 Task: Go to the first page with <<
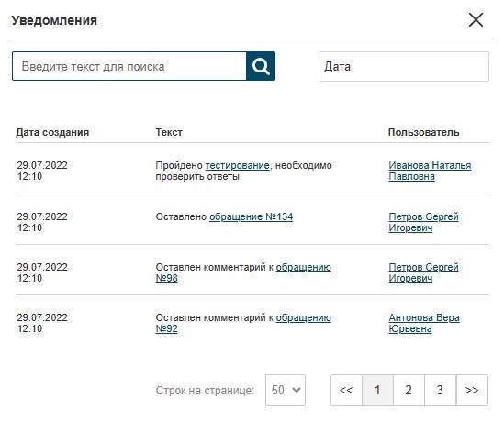346,390
